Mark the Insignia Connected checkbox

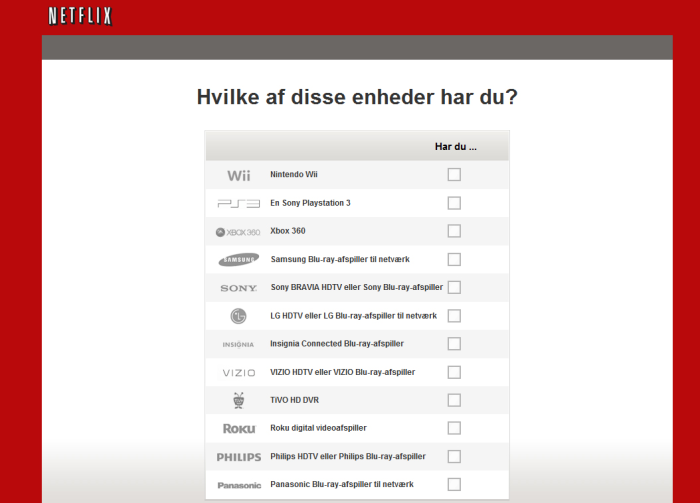click(454, 344)
